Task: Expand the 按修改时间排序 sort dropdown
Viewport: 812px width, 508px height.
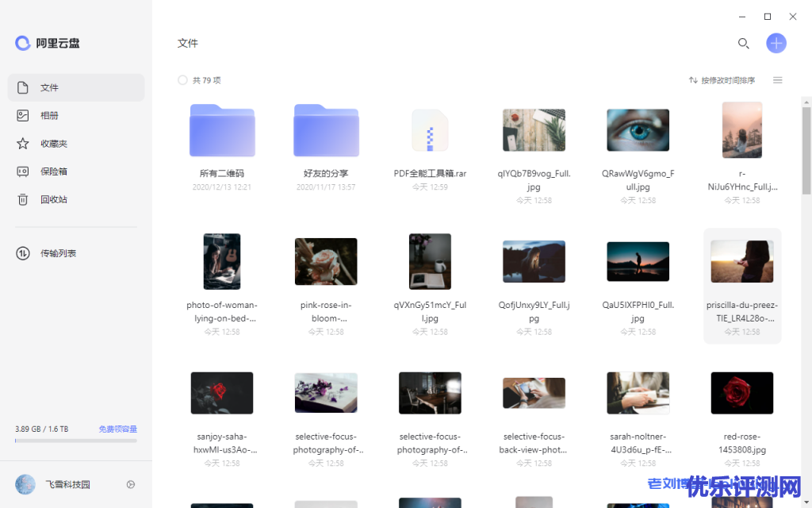Action: pos(722,80)
